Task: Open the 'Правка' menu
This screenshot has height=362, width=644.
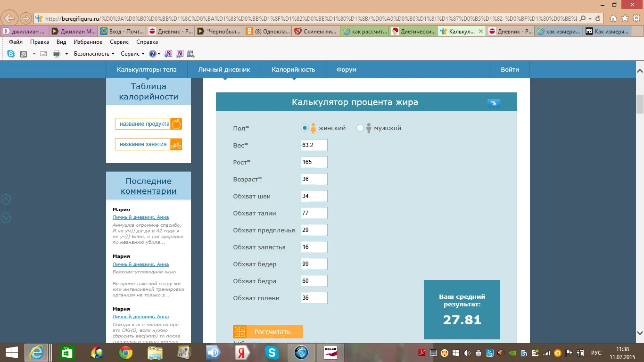Action: click(40, 42)
